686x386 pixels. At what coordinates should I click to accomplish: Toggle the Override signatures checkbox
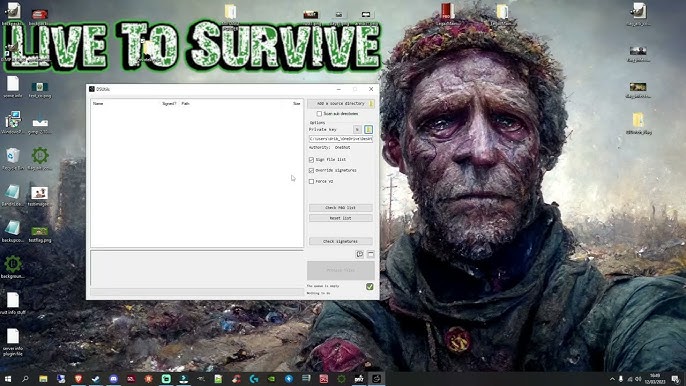coord(312,170)
